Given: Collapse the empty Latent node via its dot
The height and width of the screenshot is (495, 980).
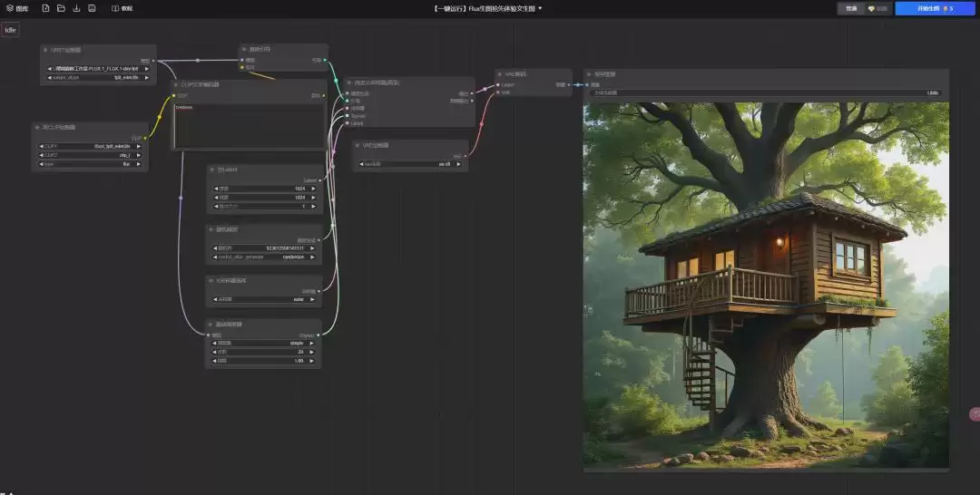Looking at the screenshot, I should click(212, 170).
